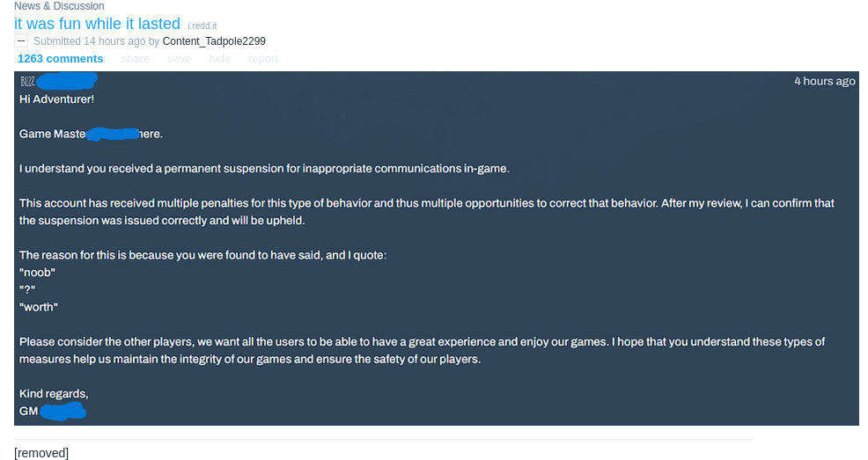This screenshot has height=460, width=868.
Task: Click the [removed] post body text
Action: click(41, 453)
